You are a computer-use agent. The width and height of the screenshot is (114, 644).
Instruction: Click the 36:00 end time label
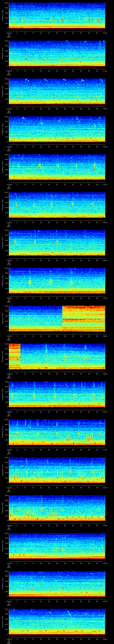tap(105, 261)
